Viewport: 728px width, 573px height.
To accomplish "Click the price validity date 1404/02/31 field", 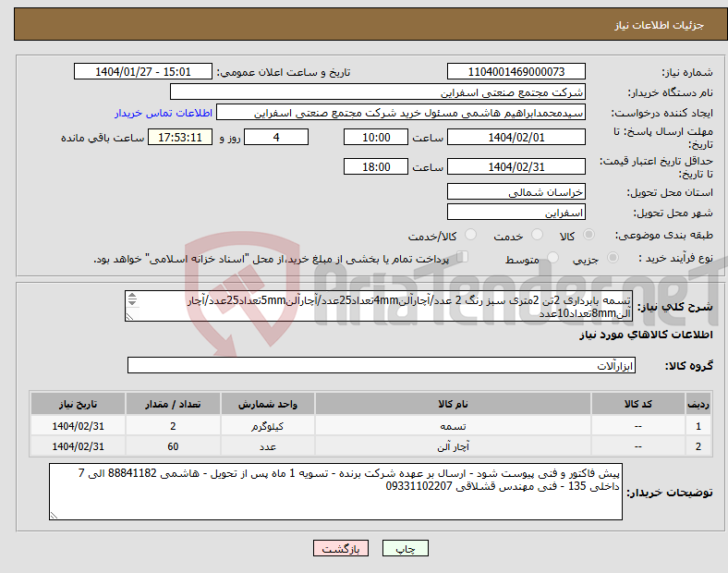I will pos(516,166).
